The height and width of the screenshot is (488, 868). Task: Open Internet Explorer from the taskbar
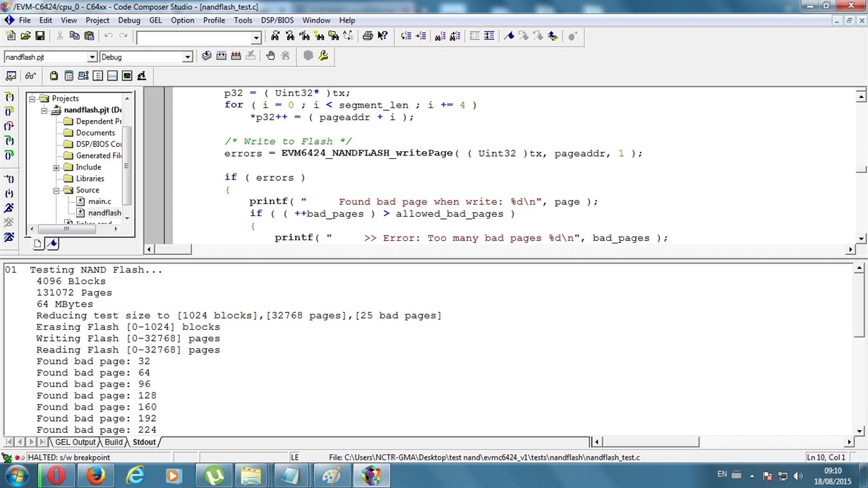pyautogui.click(x=135, y=476)
